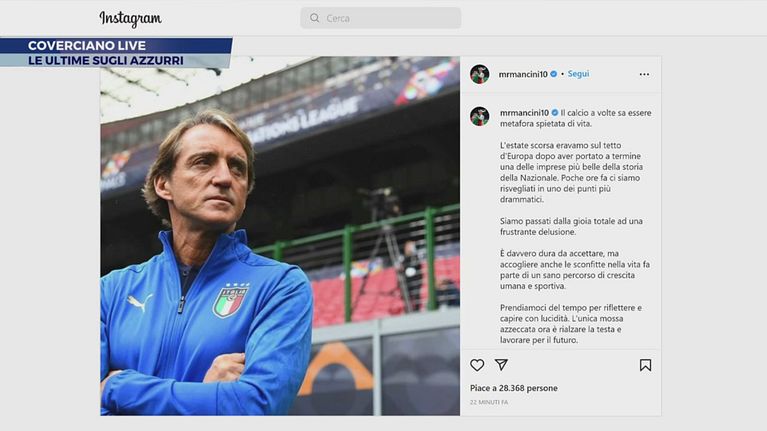Click the "22 minuti fa" timestamp

coord(489,402)
